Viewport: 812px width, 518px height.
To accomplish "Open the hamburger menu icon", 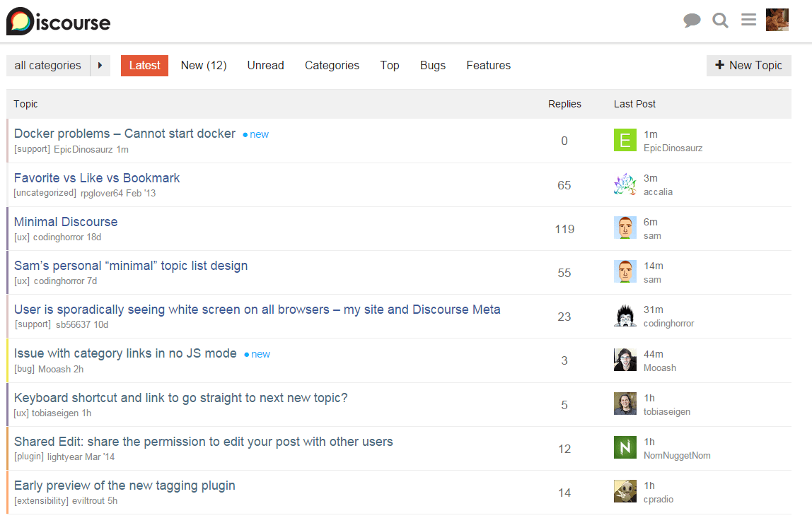I will click(x=748, y=20).
